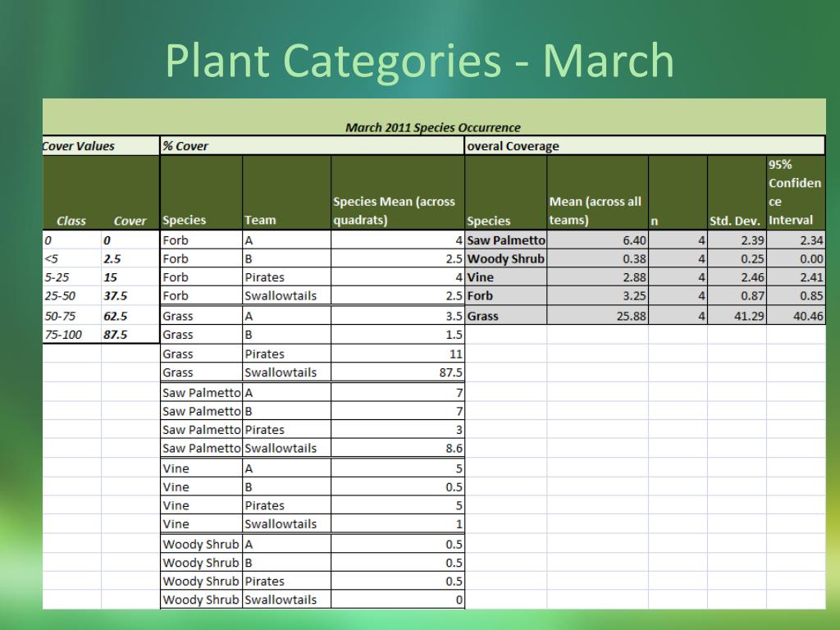Click the confidence interval "0.85"

pyautogui.click(x=811, y=295)
